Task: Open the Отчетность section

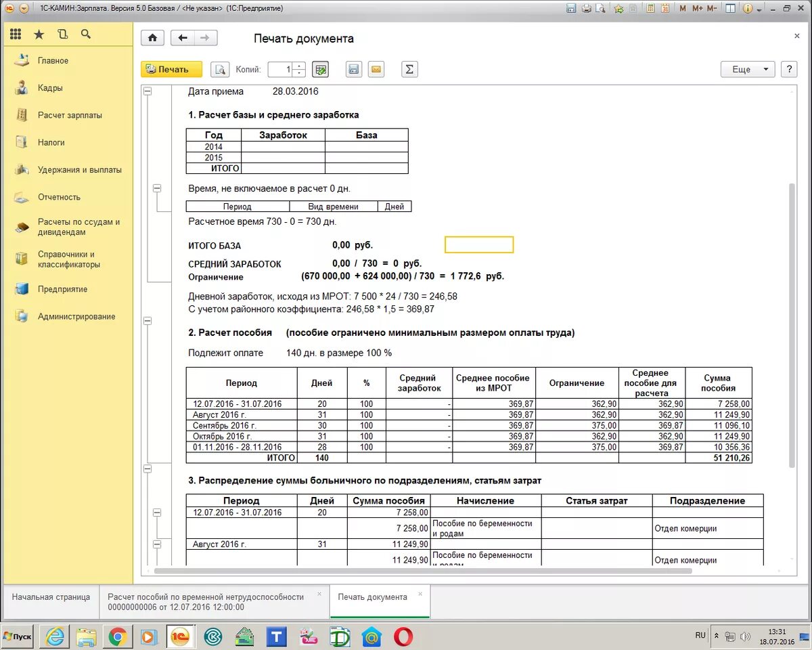Action: [x=59, y=197]
